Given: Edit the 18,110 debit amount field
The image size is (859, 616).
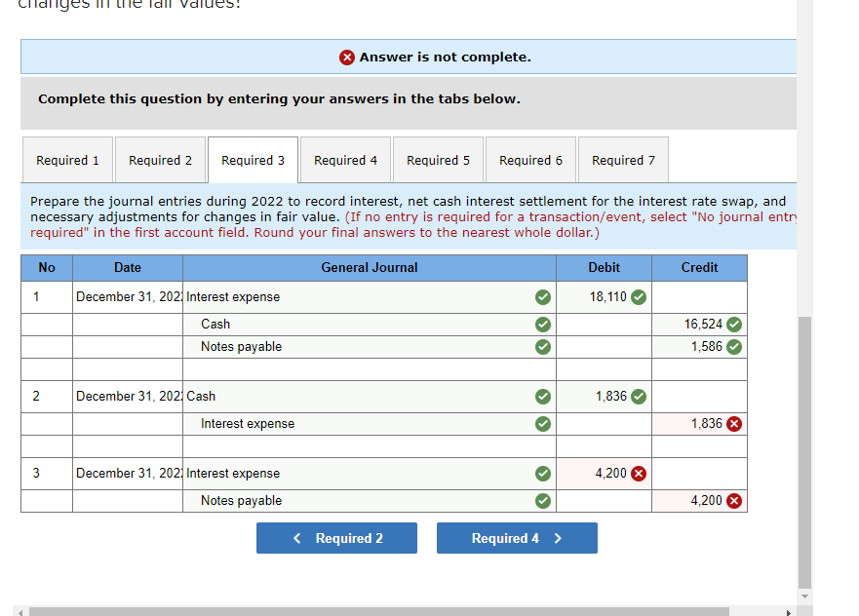Looking at the screenshot, I should click(x=604, y=296).
